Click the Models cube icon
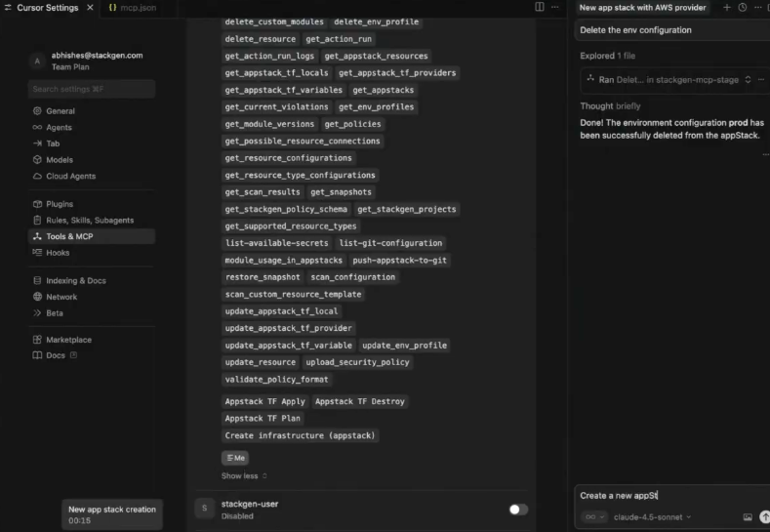The width and height of the screenshot is (770, 532). click(x=37, y=160)
